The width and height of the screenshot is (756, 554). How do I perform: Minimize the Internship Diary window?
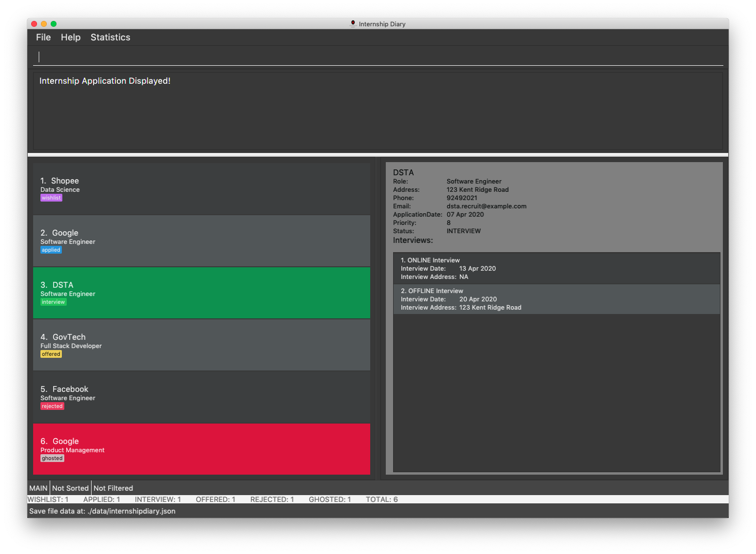pos(44,24)
